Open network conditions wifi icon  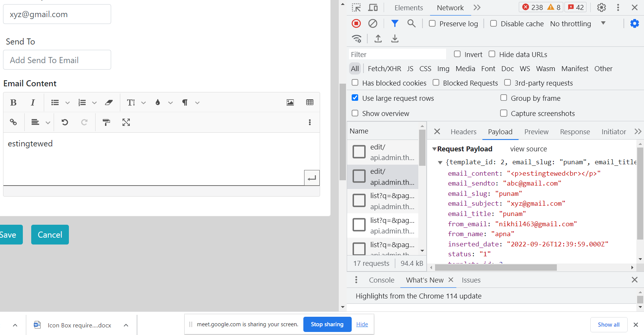[x=357, y=38]
